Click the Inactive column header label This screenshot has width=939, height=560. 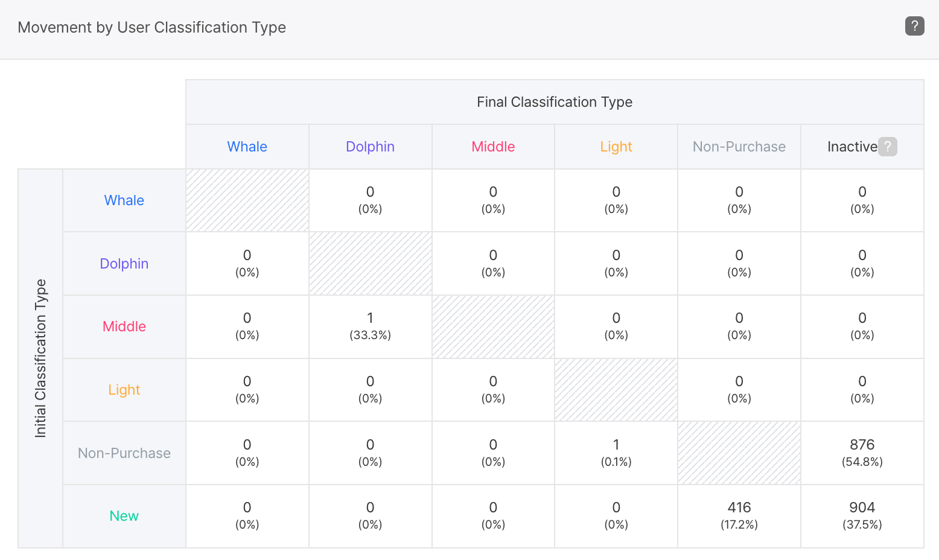(x=851, y=147)
